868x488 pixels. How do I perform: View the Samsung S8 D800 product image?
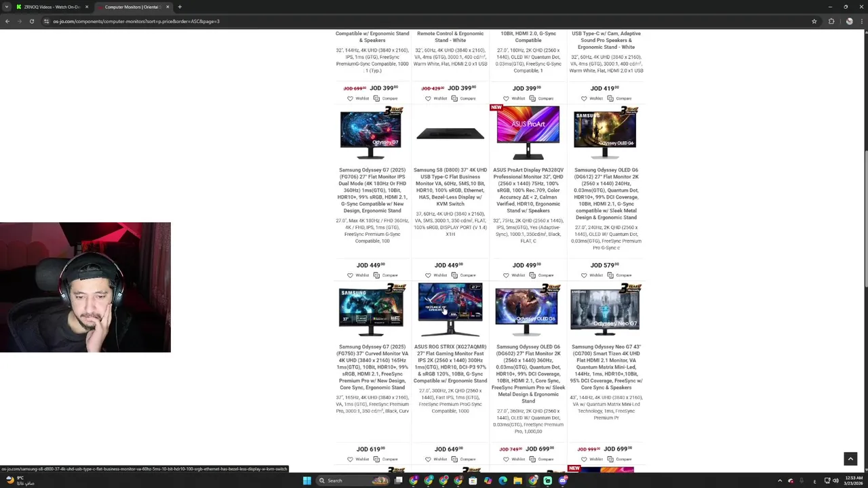(x=450, y=134)
